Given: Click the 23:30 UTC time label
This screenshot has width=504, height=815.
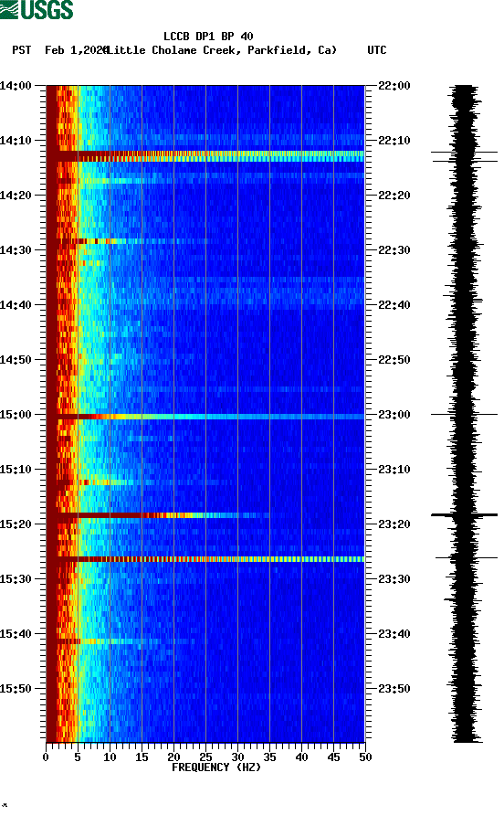Looking at the screenshot, I should pyautogui.click(x=394, y=579).
